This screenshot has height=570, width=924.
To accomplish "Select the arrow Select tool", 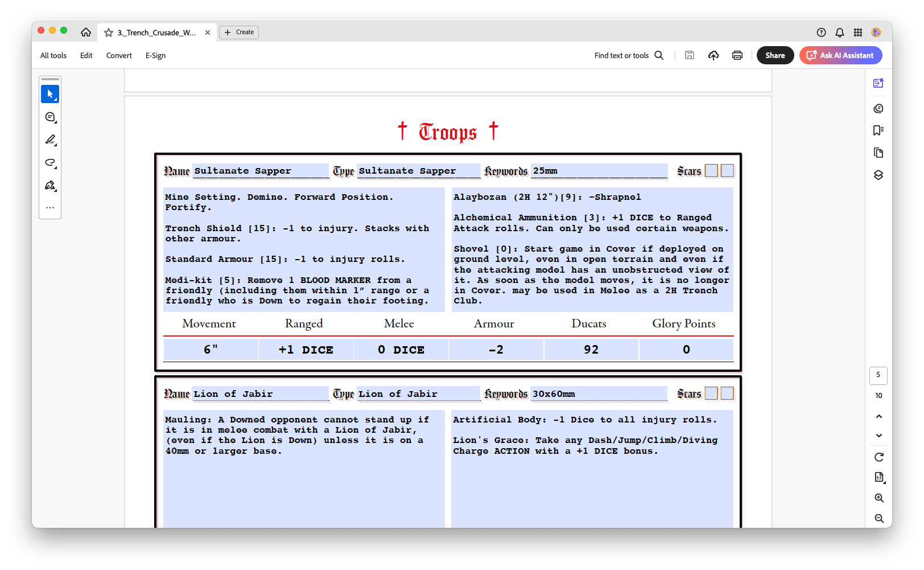I will pos(50,94).
